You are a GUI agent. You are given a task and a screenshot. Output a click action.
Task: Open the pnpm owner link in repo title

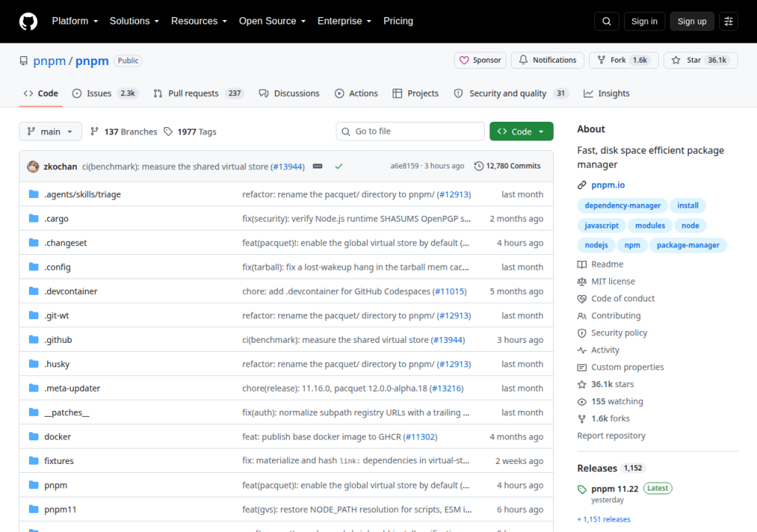pyautogui.click(x=50, y=61)
